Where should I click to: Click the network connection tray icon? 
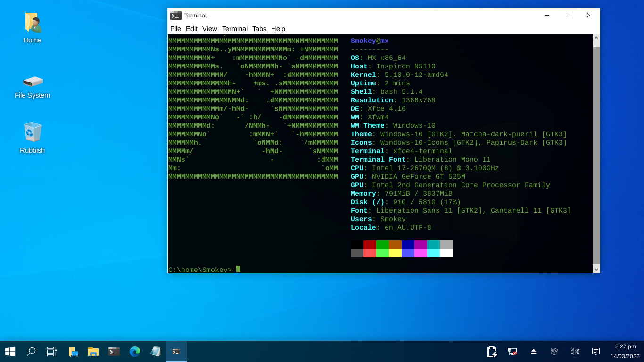(512, 352)
